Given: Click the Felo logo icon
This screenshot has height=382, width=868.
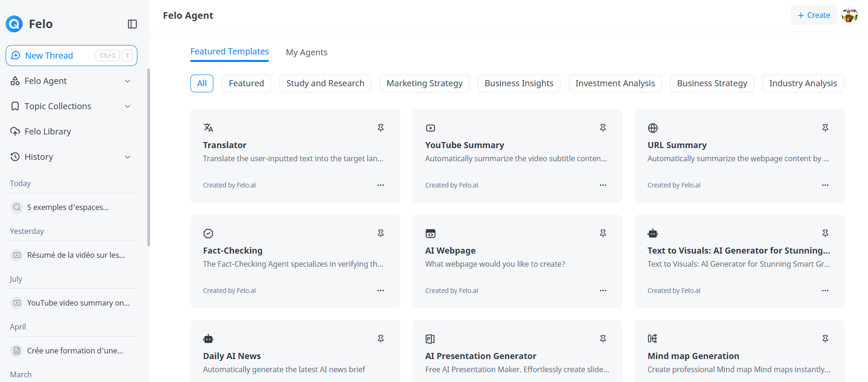Looking at the screenshot, I should (x=14, y=24).
